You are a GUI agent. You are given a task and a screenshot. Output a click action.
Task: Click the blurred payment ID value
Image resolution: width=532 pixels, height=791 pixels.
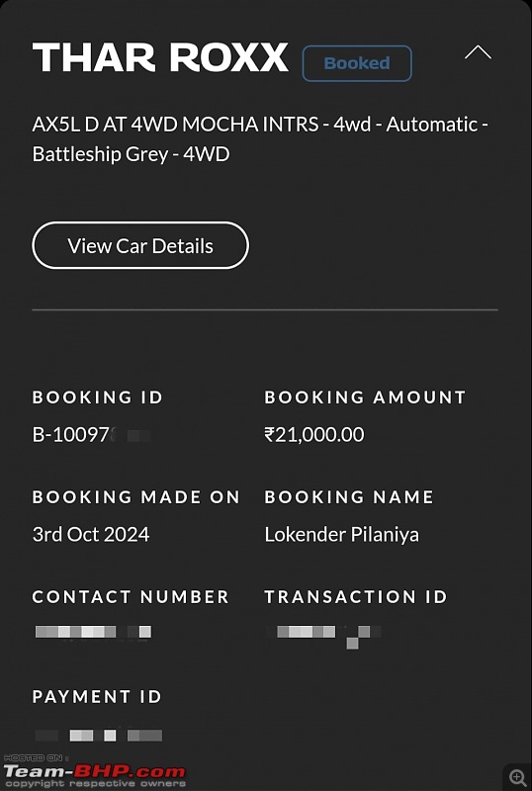[x=99, y=735]
